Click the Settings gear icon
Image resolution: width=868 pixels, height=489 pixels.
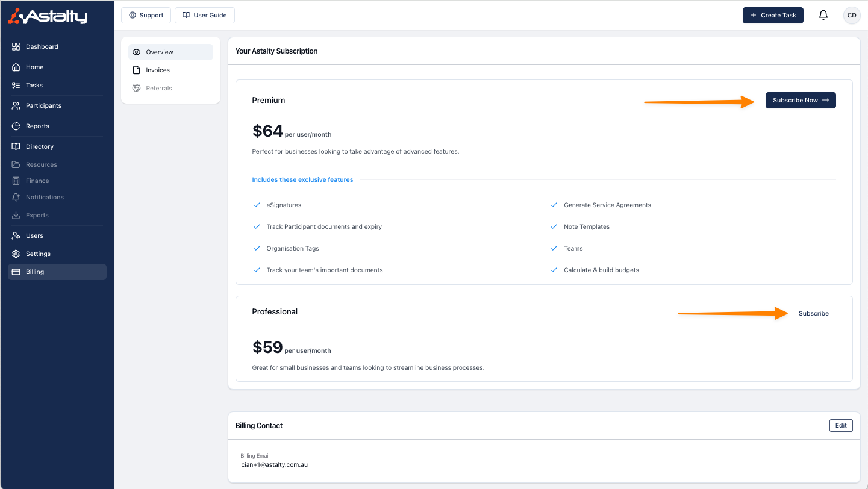[16, 254]
